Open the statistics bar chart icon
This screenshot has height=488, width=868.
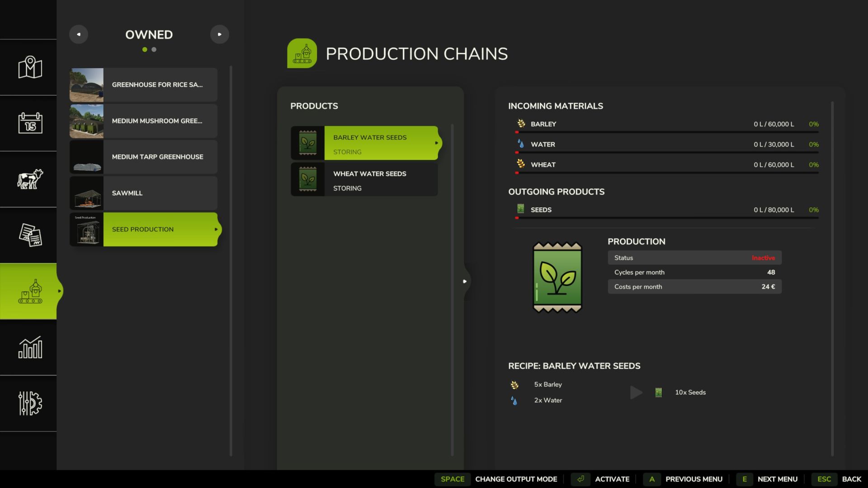tap(30, 347)
